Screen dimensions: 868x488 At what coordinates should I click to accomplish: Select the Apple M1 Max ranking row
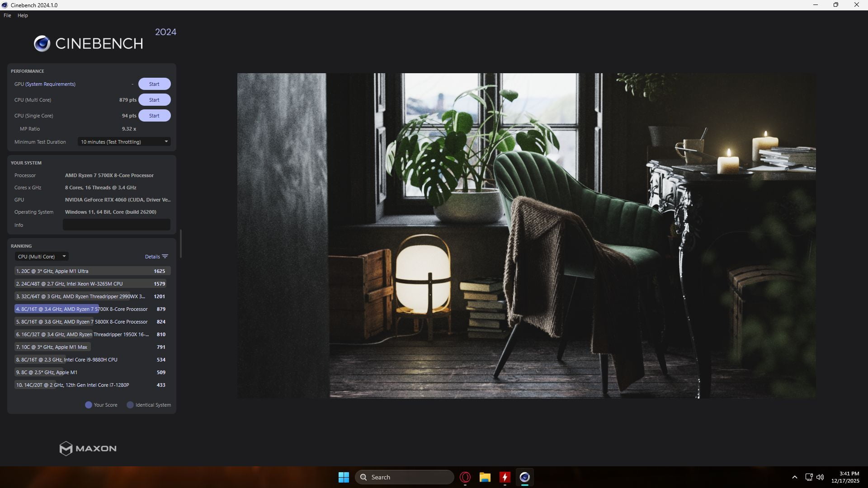(x=92, y=347)
